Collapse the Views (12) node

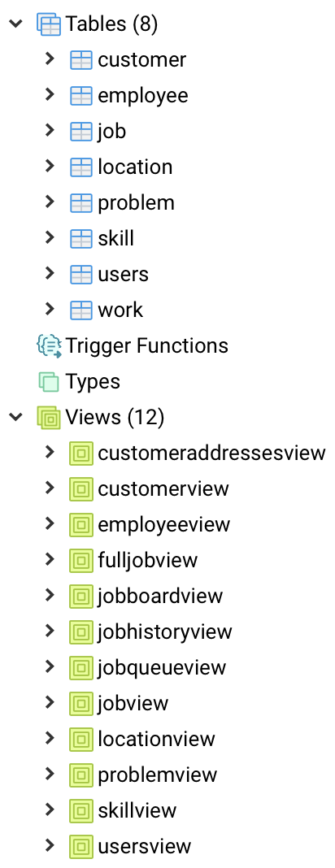16,418
